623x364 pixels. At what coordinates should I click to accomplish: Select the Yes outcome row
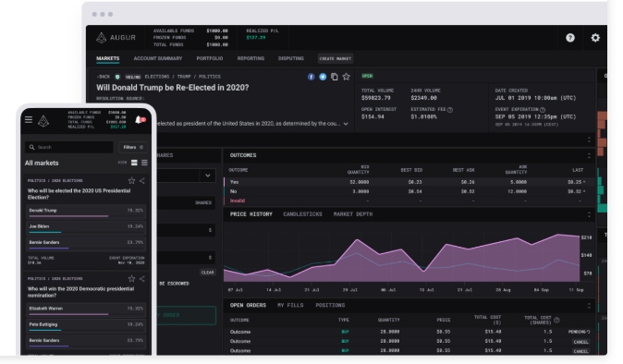pos(409,182)
